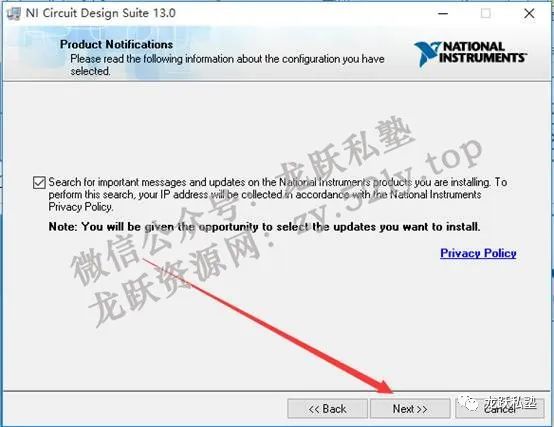Click the 'Privacy Policy.' text ending the checkbox paragraph
The width and height of the screenshot is (554, 427).
coord(81,207)
